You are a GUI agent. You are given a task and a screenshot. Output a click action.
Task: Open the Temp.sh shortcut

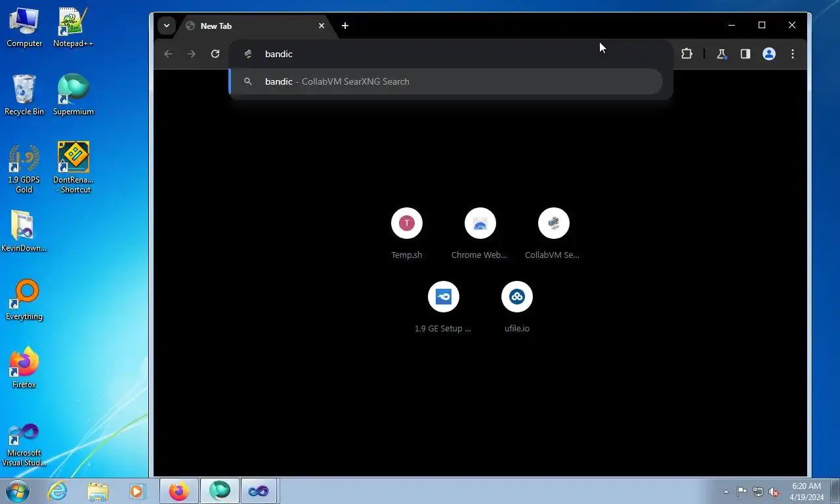[x=407, y=234]
